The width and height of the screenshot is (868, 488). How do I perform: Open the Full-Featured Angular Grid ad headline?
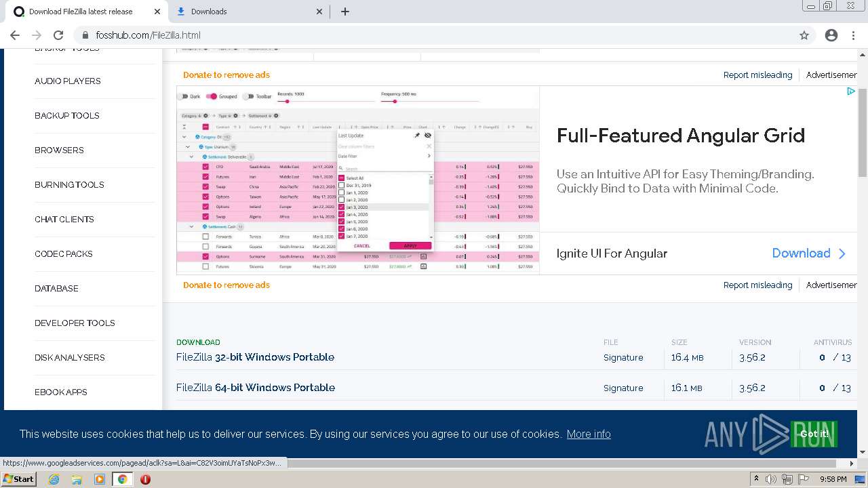pos(681,136)
